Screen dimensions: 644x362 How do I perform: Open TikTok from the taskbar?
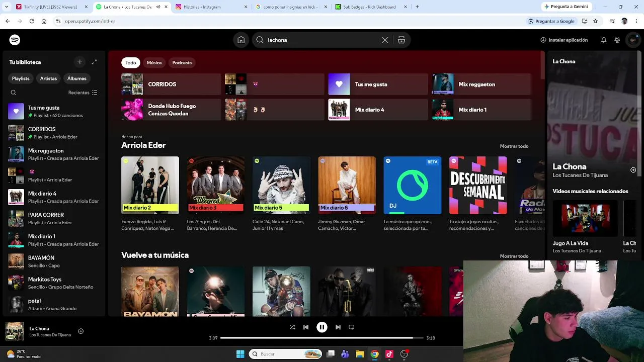tap(389, 354)
